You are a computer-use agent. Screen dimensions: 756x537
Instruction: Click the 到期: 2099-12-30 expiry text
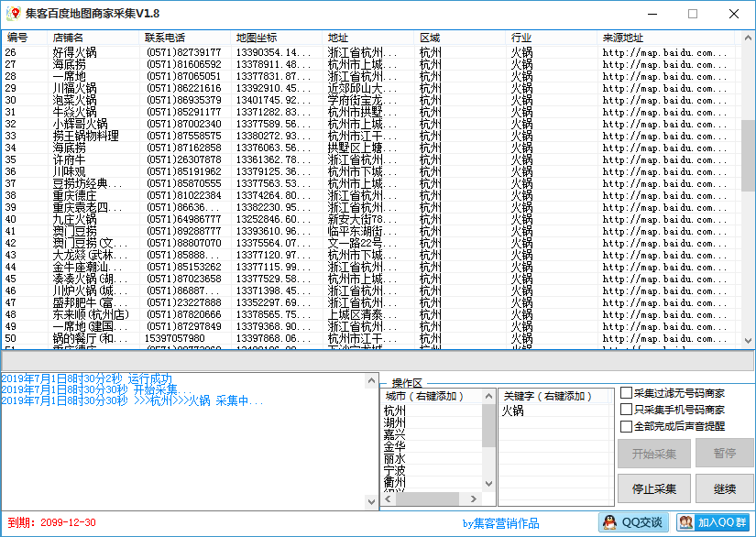[x=51, y=522]
